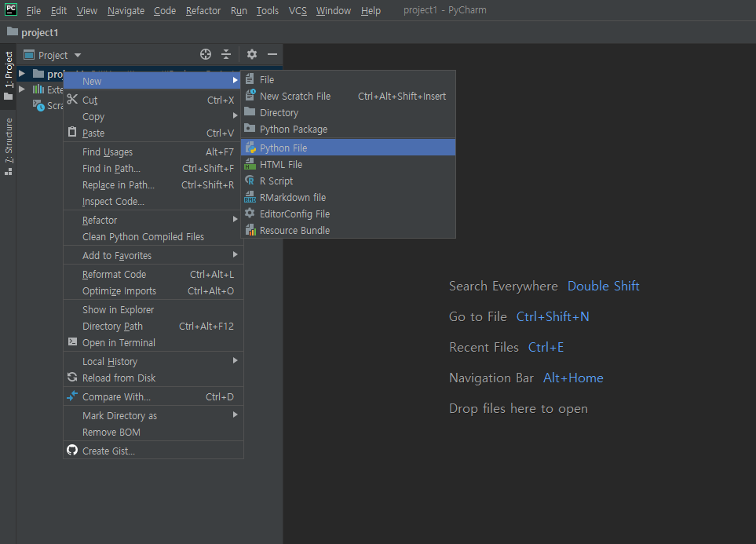Click the Ctrl+Shift+N shortcut link
The image size is (756, 544).
pyautogui.click(x=553, y=316)
